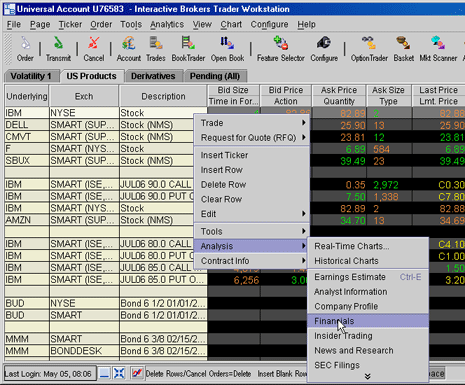Open Historical Charts from Analysis submenu
Screen dimensions: 465x385
(x=368, y=261)
